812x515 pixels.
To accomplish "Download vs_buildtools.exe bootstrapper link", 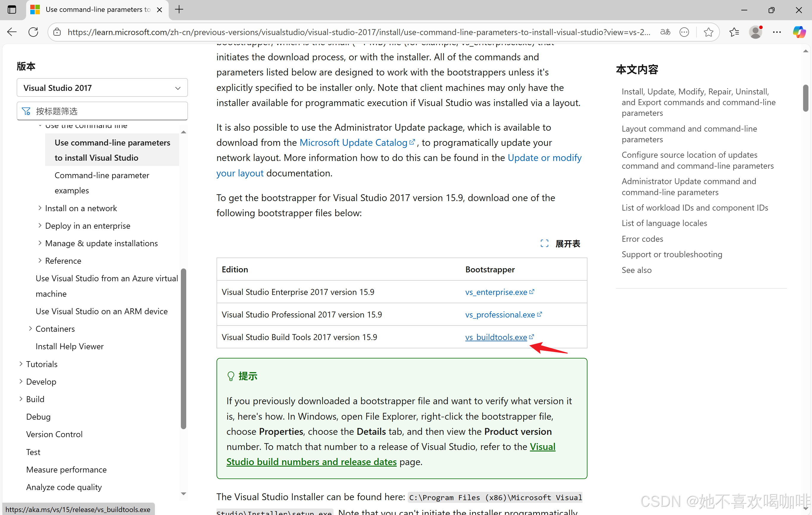I will 496,337.
